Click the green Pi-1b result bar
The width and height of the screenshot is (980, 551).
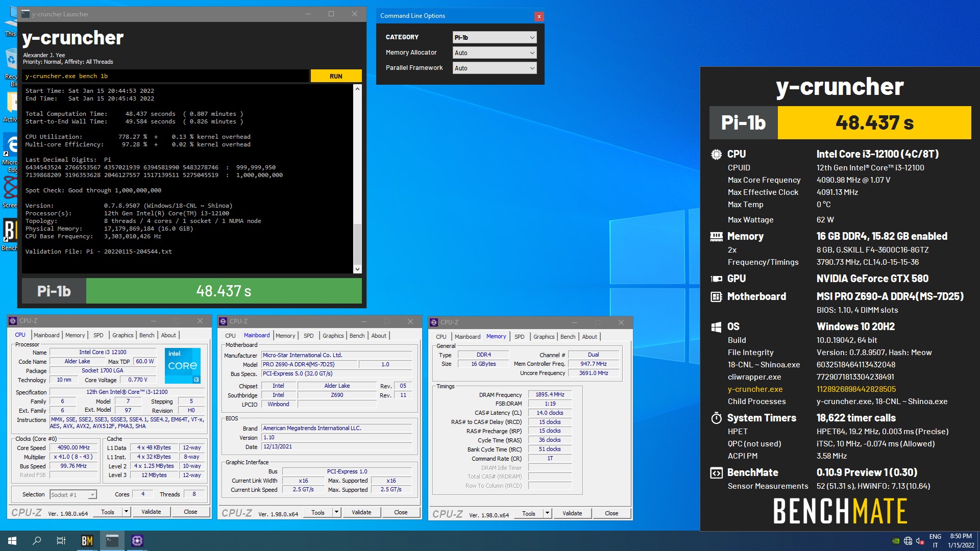(x=224, y=291)
